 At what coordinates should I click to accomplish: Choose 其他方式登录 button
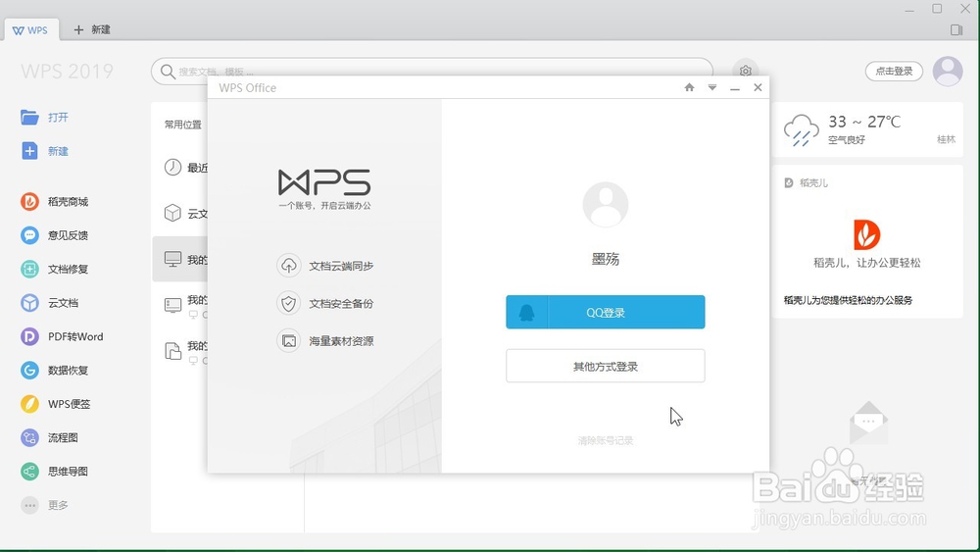click(x=605, y=366)
